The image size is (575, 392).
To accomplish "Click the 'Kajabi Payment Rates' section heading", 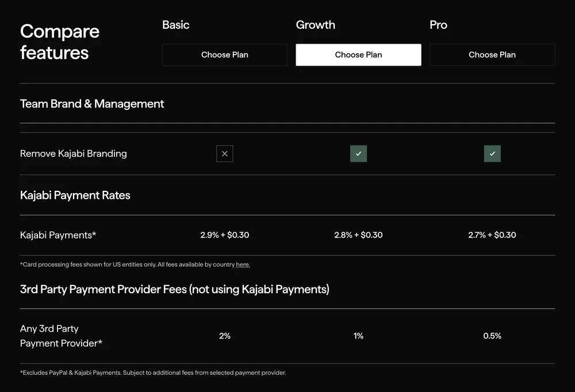I will [x=75, y=195].
